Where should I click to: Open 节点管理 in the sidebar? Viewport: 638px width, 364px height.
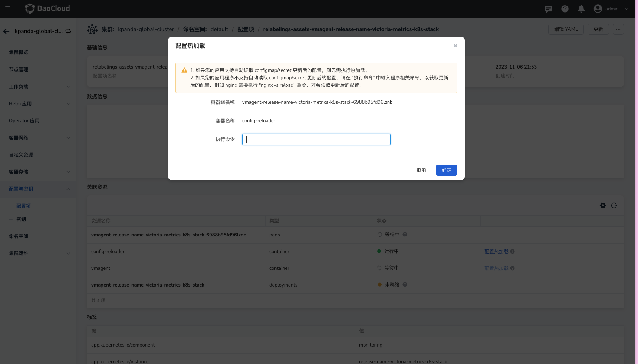point(19,70)
